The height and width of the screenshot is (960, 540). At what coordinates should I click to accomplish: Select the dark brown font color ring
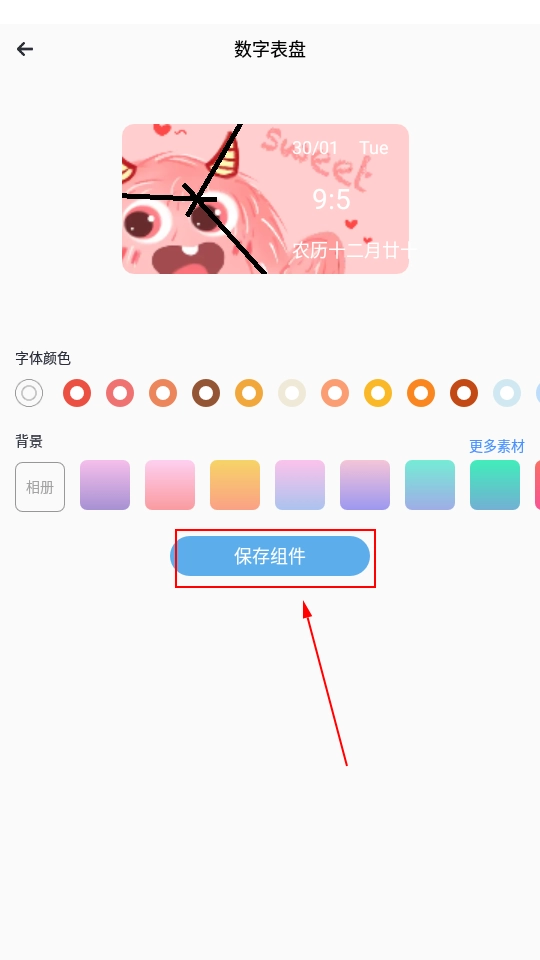(x=206, y=393)
